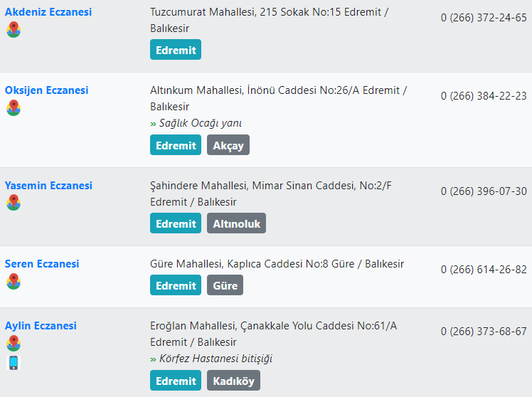Click the Edremit tag next to Güre

click(176, 285)
